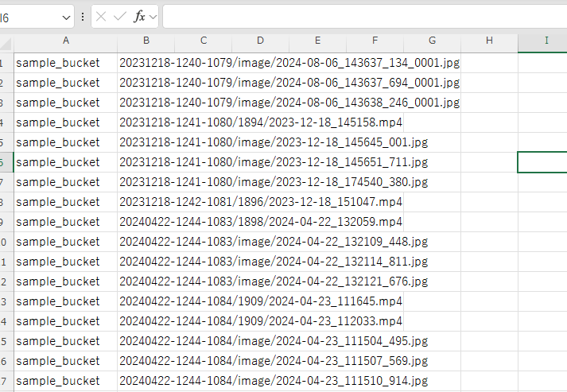Select column A header

[65, 41]
